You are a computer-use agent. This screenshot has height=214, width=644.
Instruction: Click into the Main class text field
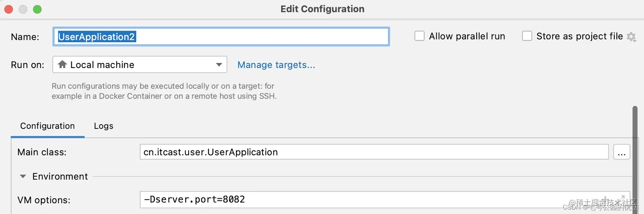[x=374, y=152]
